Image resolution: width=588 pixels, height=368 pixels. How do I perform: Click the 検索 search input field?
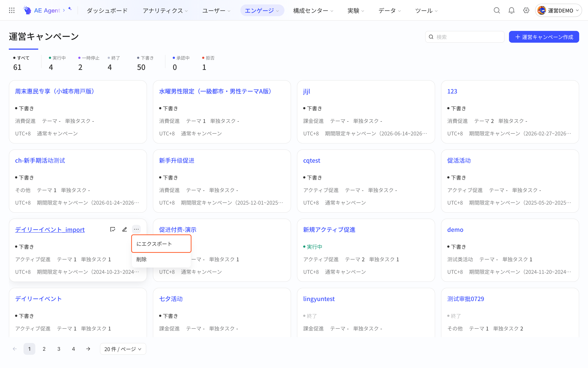(465, 37)
